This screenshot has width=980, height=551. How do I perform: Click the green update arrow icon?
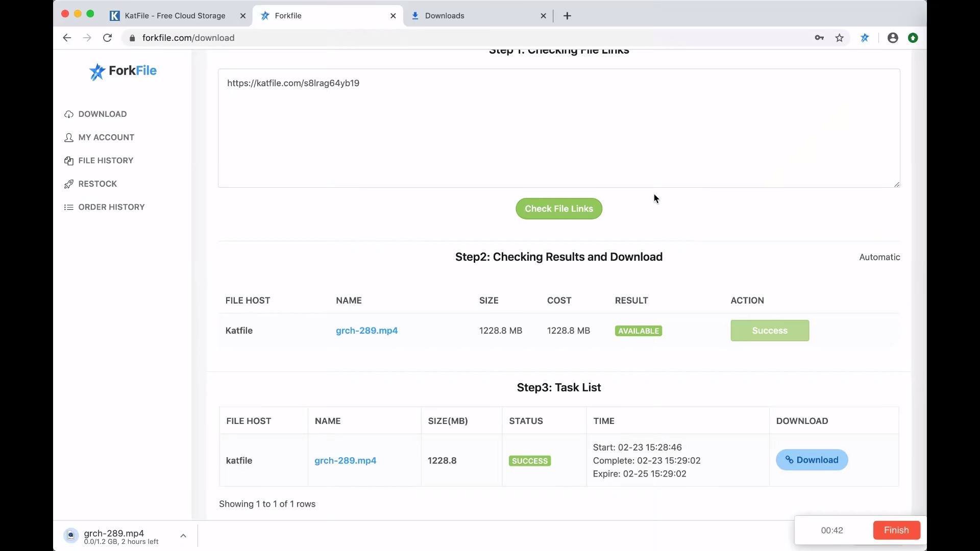pyautogui.click(x=913, y=38)
